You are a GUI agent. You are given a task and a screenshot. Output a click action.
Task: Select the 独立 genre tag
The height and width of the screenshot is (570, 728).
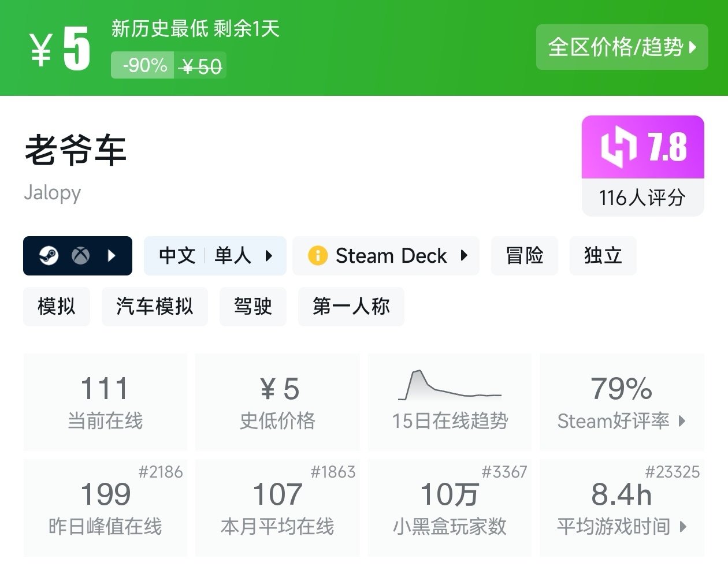point(603,255)
